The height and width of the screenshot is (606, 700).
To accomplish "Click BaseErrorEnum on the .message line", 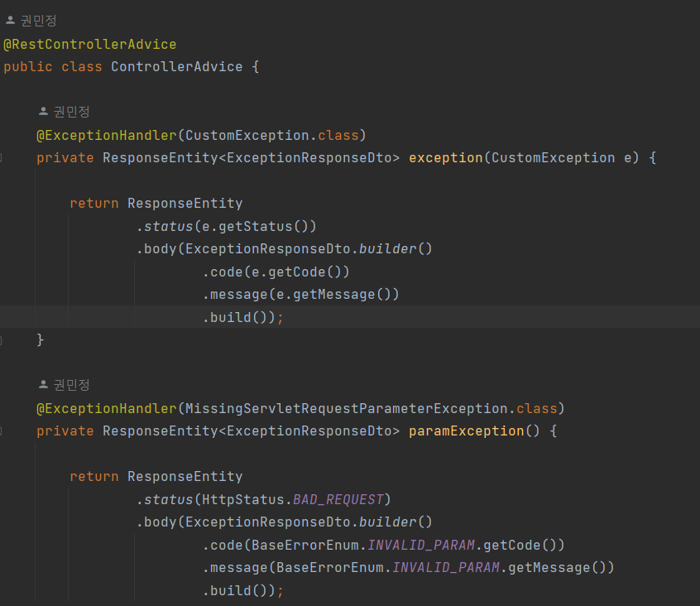I will coord(330,568).
